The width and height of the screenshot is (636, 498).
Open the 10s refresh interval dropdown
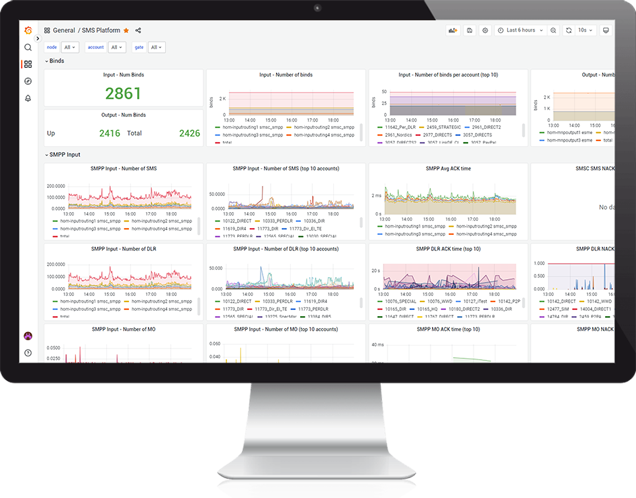[x=585, y=30]
